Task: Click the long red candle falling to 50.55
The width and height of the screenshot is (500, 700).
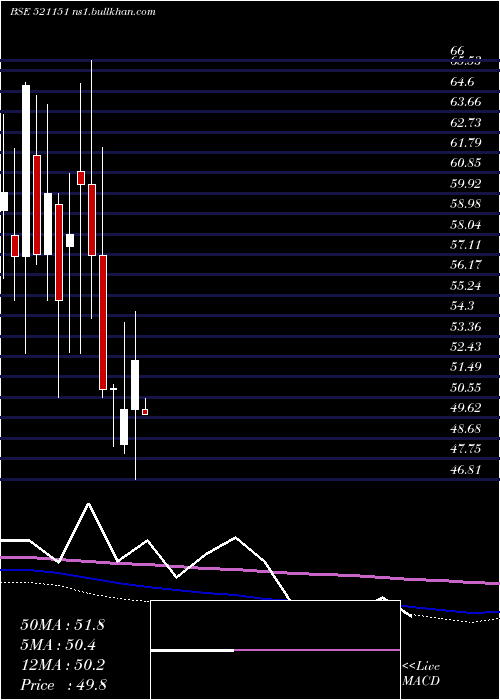Action: [103, 322]
